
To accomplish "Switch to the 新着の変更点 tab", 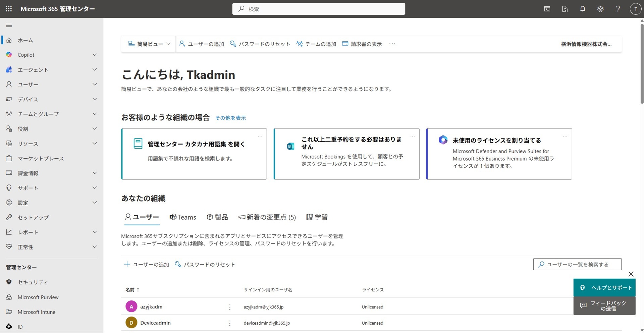I will [267, 217].
